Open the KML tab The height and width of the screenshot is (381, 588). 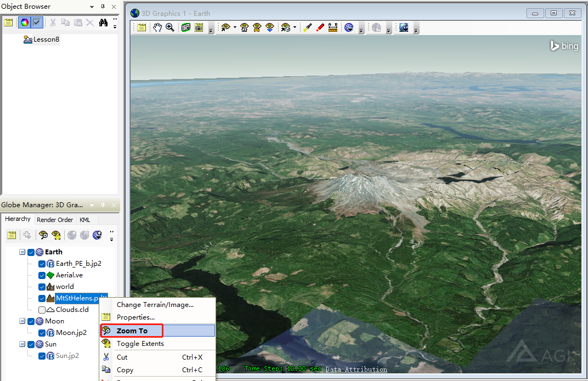click(x=85, y=220)
